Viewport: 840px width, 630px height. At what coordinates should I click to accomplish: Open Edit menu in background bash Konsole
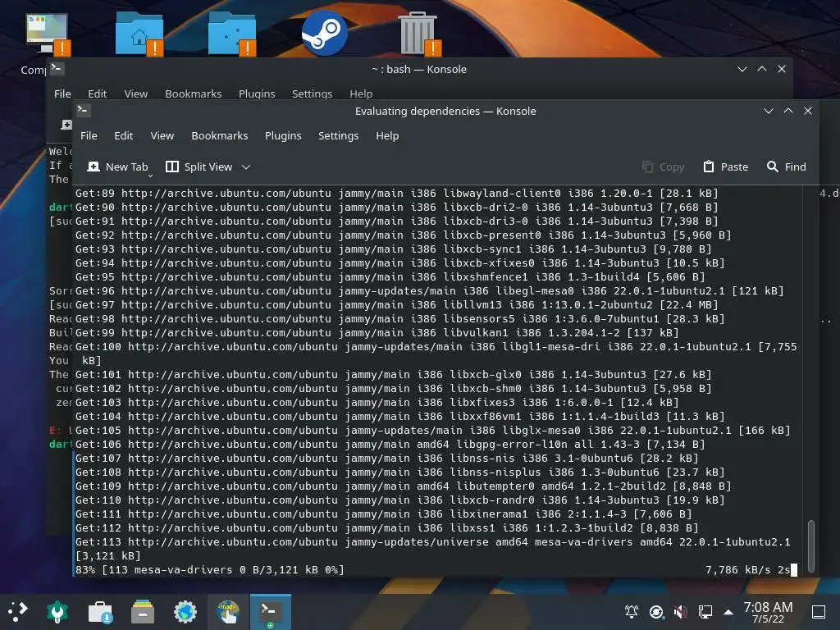tap(98, 94)
